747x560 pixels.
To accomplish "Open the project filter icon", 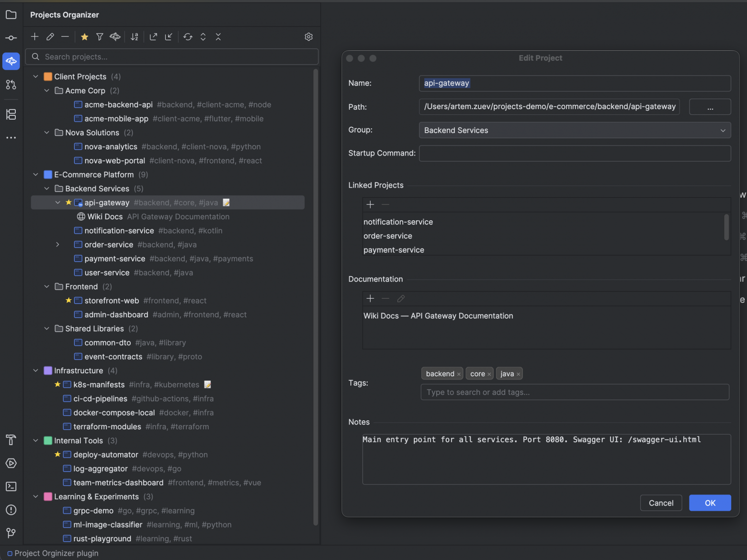I will point(100,37).
